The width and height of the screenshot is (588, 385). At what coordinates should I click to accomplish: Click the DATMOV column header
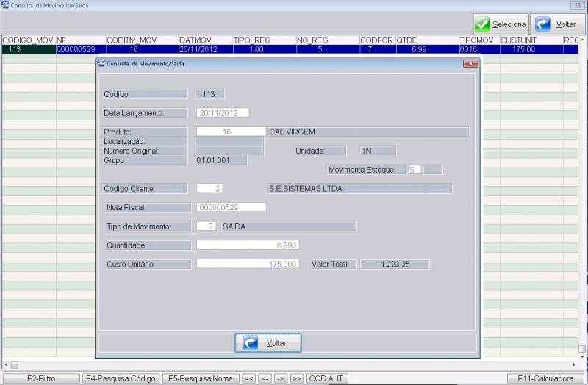point(205,40)
